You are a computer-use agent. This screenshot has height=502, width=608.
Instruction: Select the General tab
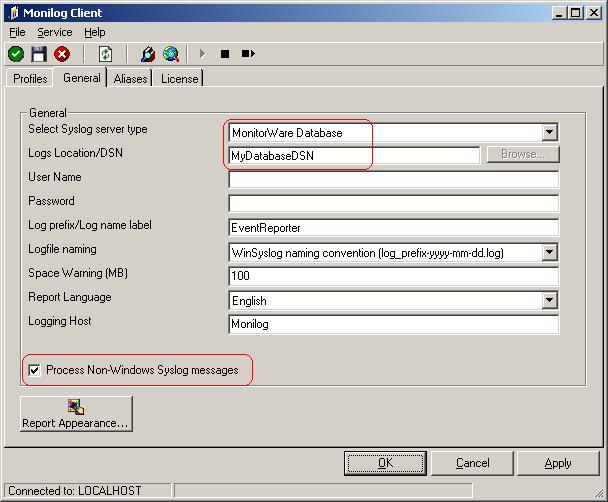click(81, 78)
